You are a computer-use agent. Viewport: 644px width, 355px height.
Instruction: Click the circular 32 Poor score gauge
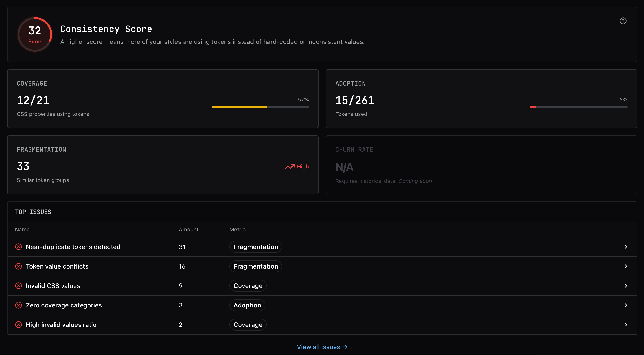coord(35,34)
